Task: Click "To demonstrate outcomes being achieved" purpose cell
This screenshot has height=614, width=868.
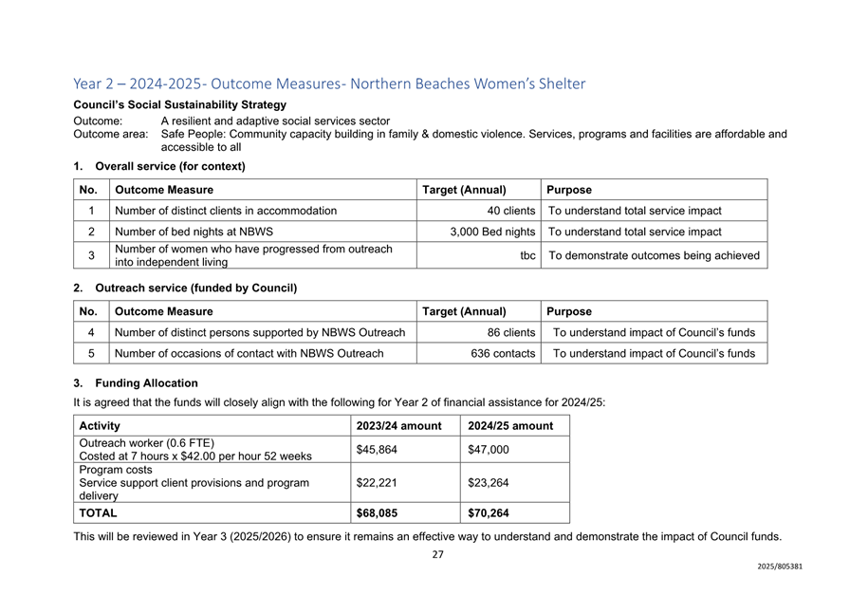Action: tap(655, 255)
